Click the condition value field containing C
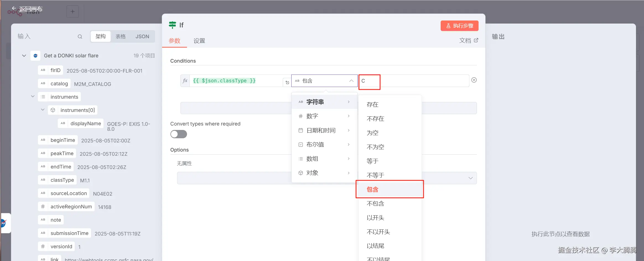 click(414, 81)
